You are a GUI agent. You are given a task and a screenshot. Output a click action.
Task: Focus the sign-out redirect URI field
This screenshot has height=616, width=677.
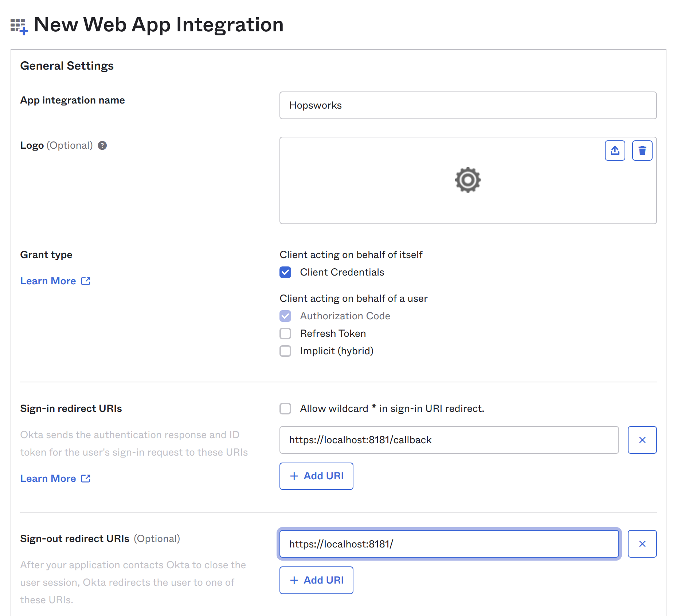coord(449,544)
